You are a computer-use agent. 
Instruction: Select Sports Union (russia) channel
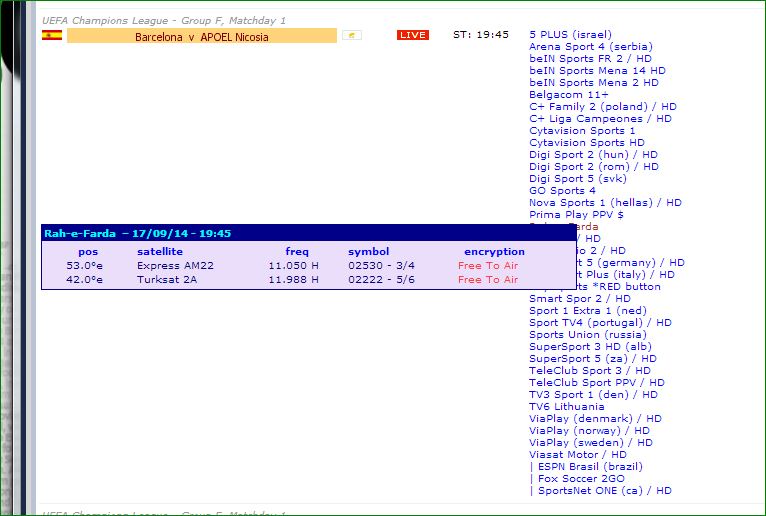(588, 335)
